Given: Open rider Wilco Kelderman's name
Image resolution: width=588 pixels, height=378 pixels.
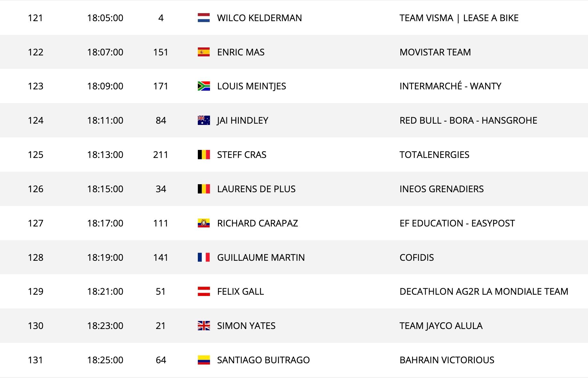Looking at the screenshot, I should pos(259,18).
